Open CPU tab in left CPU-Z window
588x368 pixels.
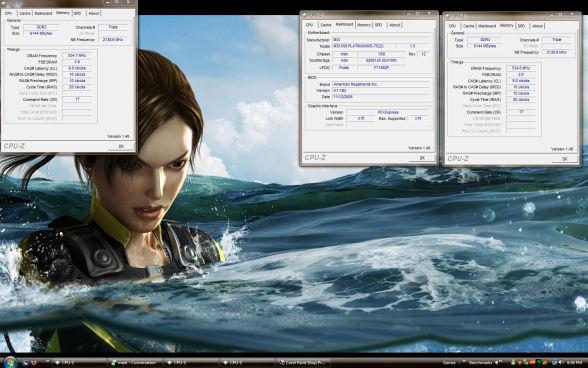pyautogui.click(x=8, y=13)
